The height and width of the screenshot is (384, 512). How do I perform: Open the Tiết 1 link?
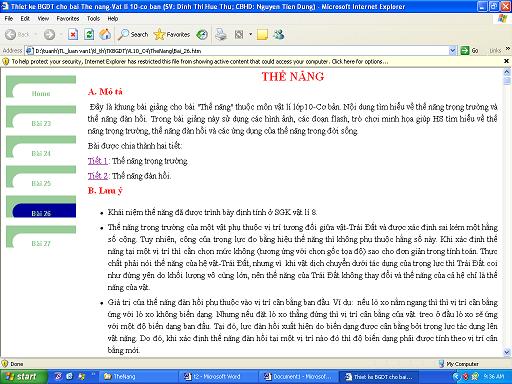pos(98,161)
